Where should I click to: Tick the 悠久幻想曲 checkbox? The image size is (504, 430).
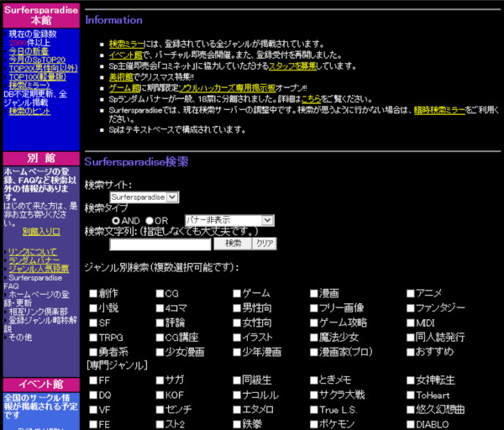coord(411,410)
